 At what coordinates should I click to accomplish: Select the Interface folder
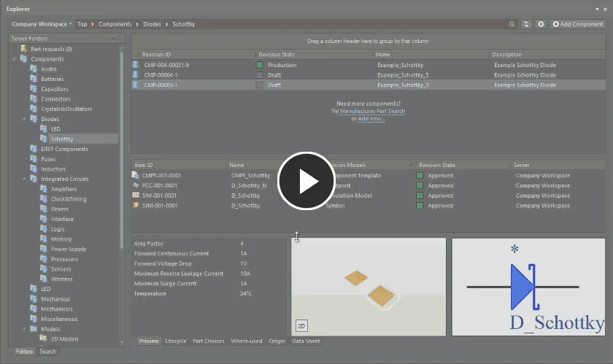coord(62,219)
